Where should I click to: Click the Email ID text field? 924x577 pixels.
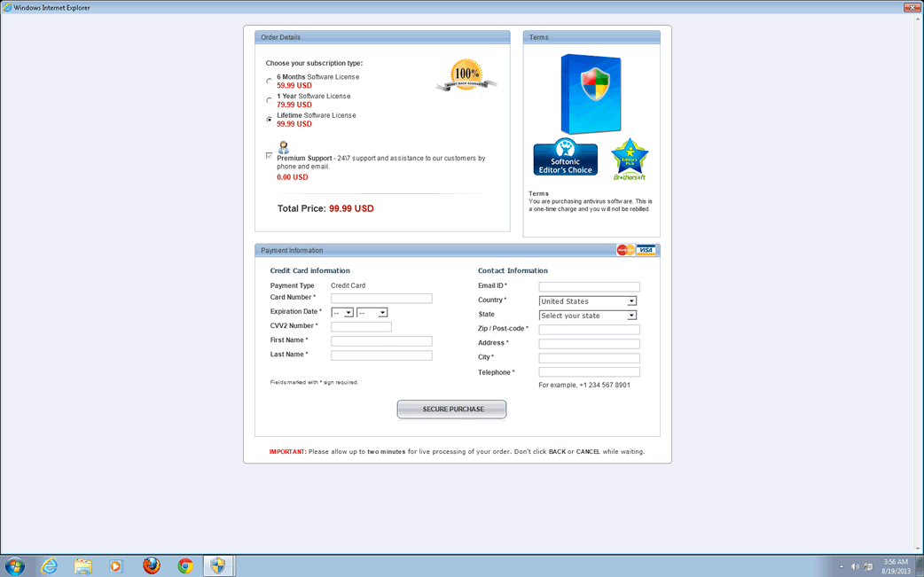click(589, 287)
